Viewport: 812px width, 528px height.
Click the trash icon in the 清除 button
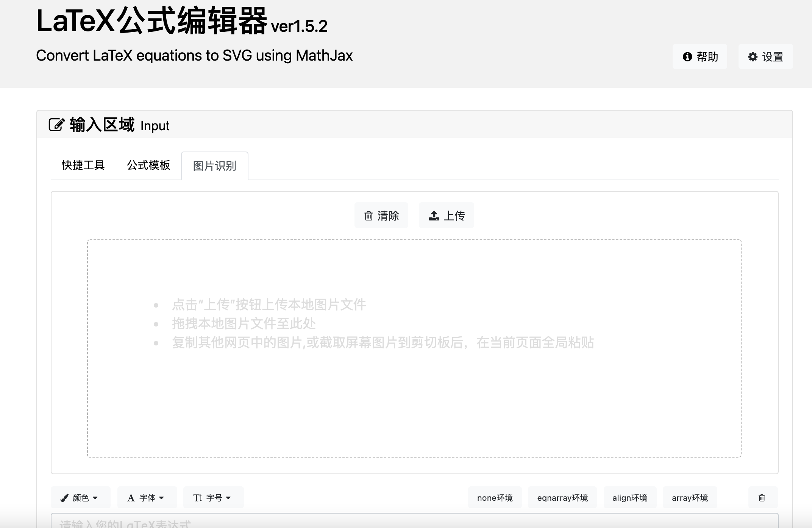[x=368, y=215]
